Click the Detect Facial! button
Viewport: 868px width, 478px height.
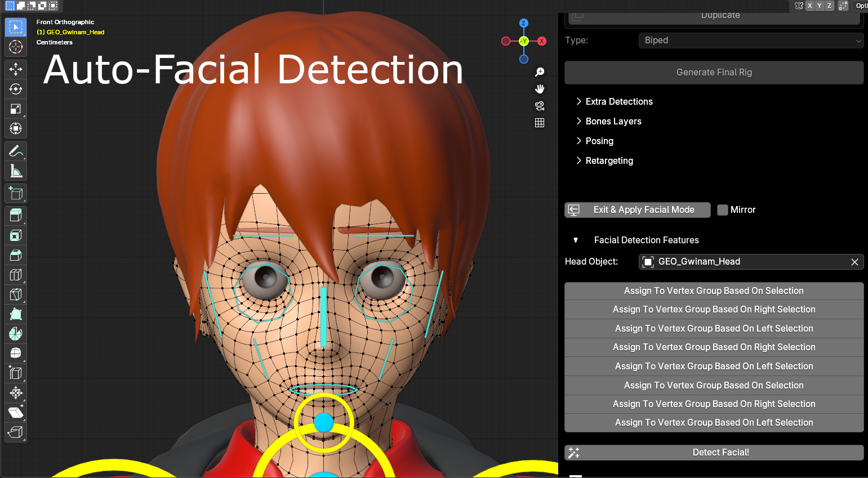point(714,452)
